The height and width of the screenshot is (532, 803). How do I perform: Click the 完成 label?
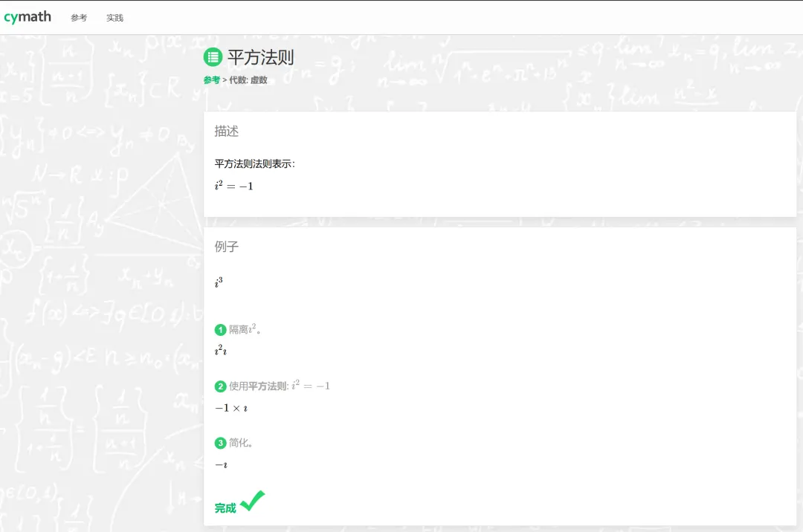[x=225, y=508]
